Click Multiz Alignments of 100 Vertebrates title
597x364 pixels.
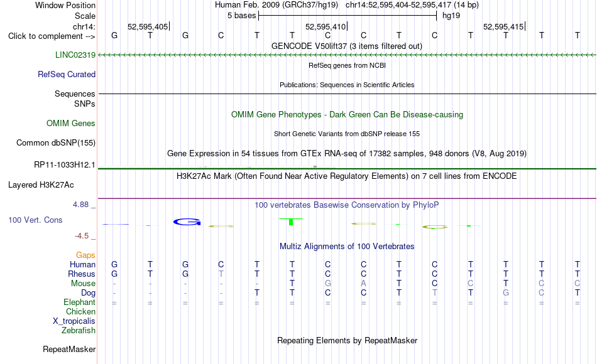(x=347, y=247)
